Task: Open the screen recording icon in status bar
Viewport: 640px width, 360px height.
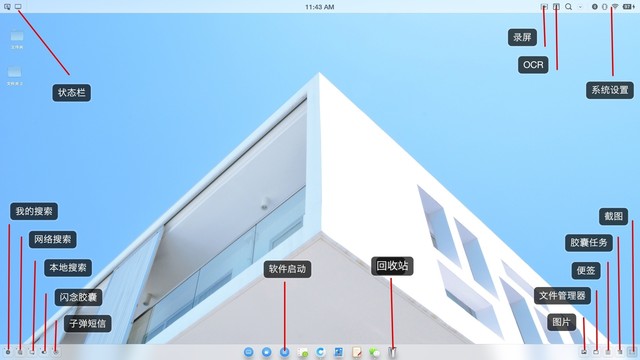Action: point(544,7)
